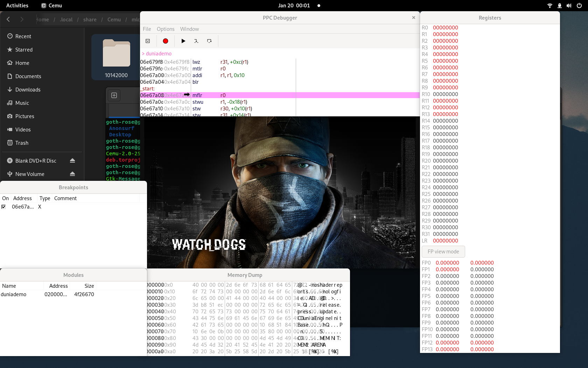Click the step over icon
The image size is (588, 368).
(x=209, y=41)
